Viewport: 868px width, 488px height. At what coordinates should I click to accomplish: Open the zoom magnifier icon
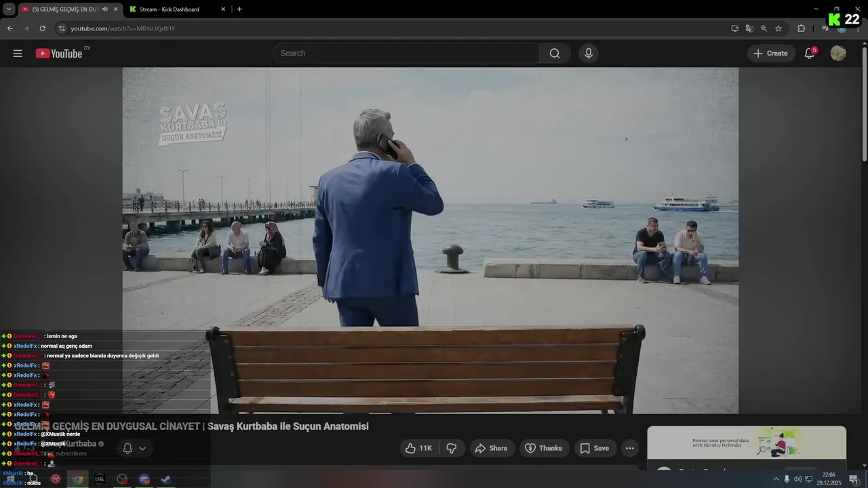[764, 28]
